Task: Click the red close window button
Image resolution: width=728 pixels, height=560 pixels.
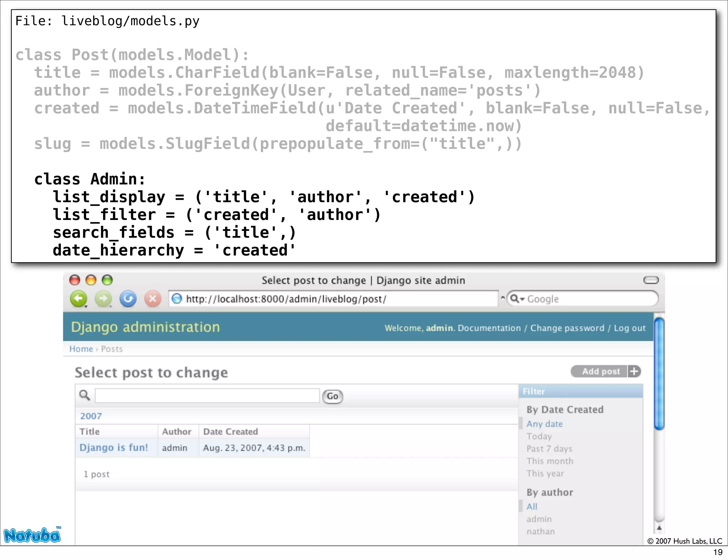Action: (75, 280)
